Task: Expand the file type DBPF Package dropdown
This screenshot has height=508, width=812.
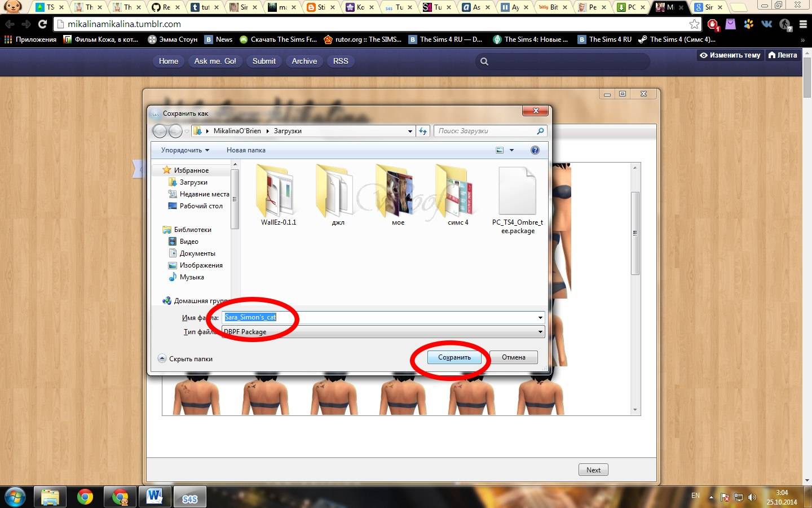Action: (x=540, y=332)
